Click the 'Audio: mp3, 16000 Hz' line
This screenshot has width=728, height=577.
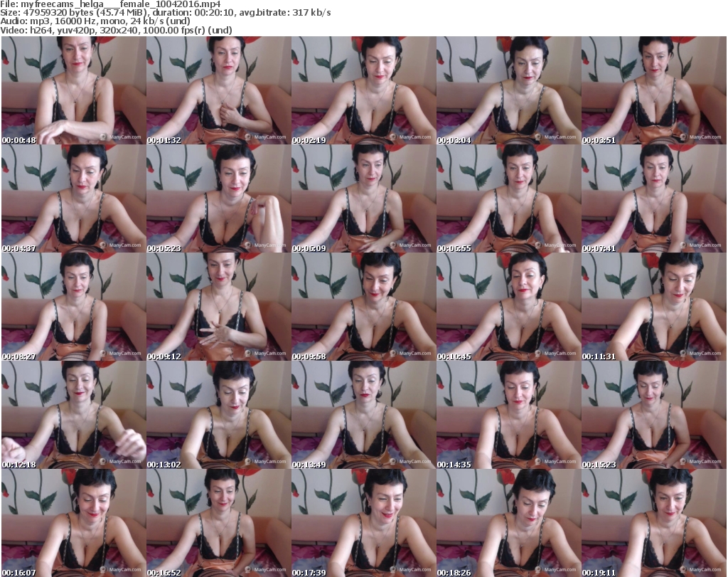(95, 21)
